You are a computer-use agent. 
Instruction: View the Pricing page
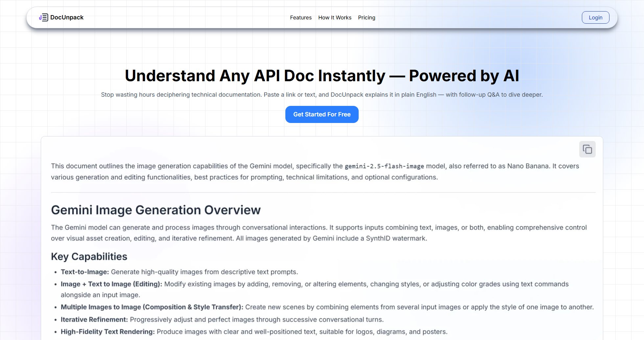(x=367, y=17)
